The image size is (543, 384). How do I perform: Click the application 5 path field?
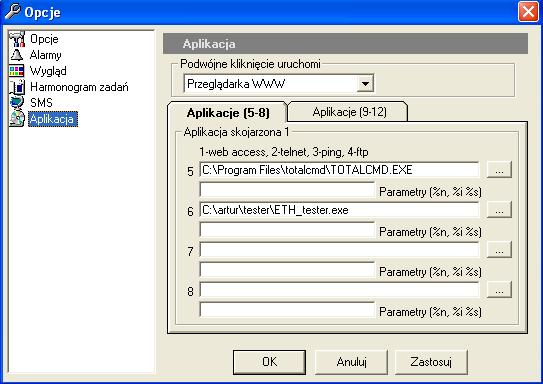(340, 170)
